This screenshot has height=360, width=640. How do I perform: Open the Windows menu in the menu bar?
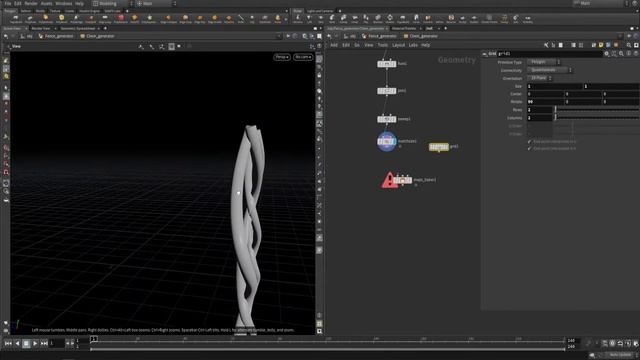[x=64, y=3]
